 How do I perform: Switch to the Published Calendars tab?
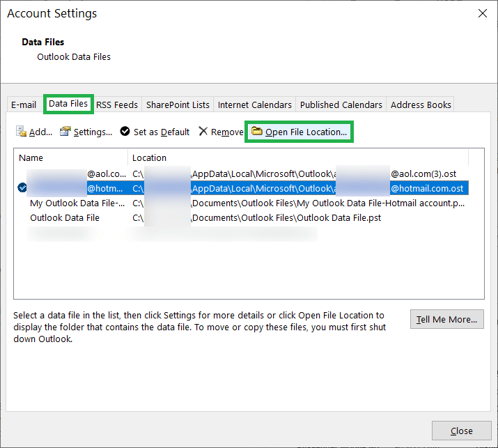(x=341, y=105)
